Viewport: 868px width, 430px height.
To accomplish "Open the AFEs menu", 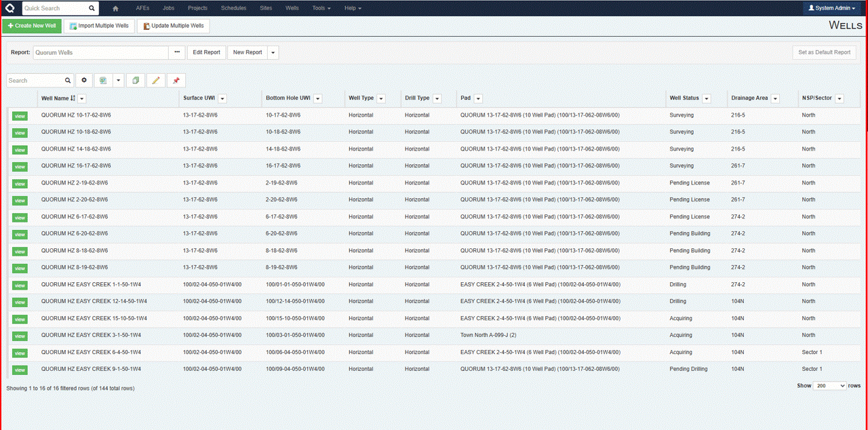I will 142,8.
